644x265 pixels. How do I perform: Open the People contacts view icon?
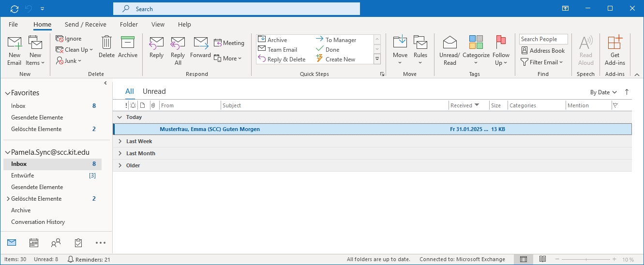pos(56,243)
